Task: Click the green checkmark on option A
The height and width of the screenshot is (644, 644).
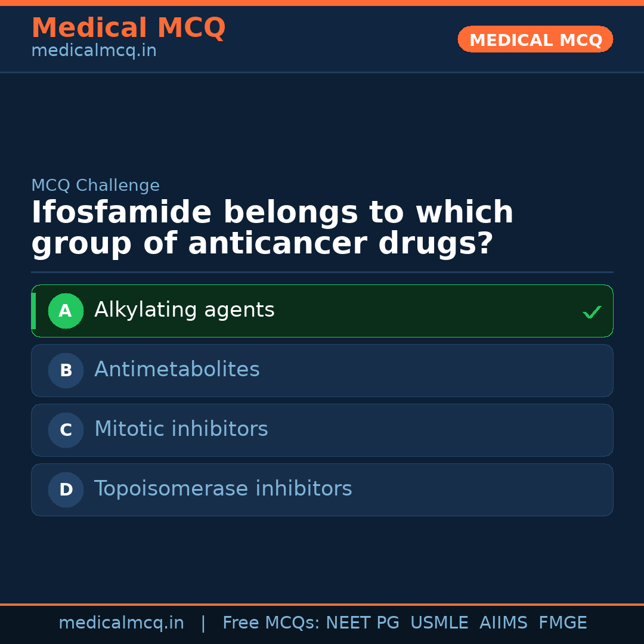Action: click(x=592, y=312)
